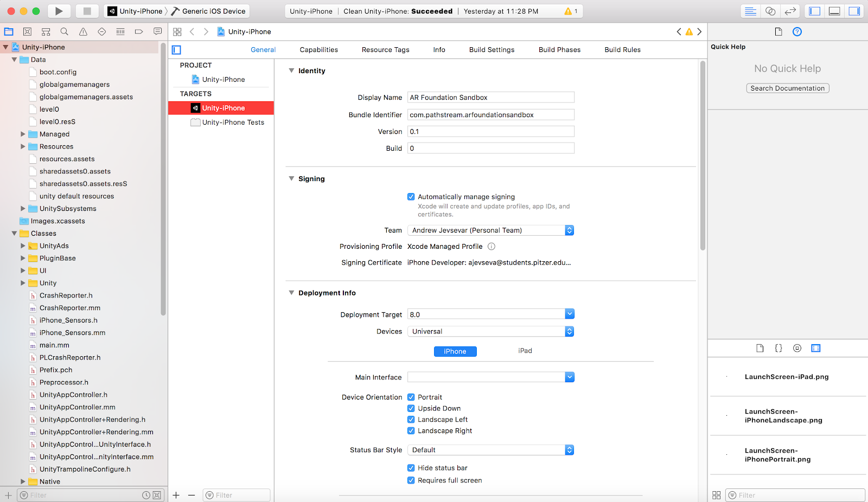Image resolution: width=868 pixels, height=502 pixels.
Task: Open the Source Control navigator
Action: (28, 32)
